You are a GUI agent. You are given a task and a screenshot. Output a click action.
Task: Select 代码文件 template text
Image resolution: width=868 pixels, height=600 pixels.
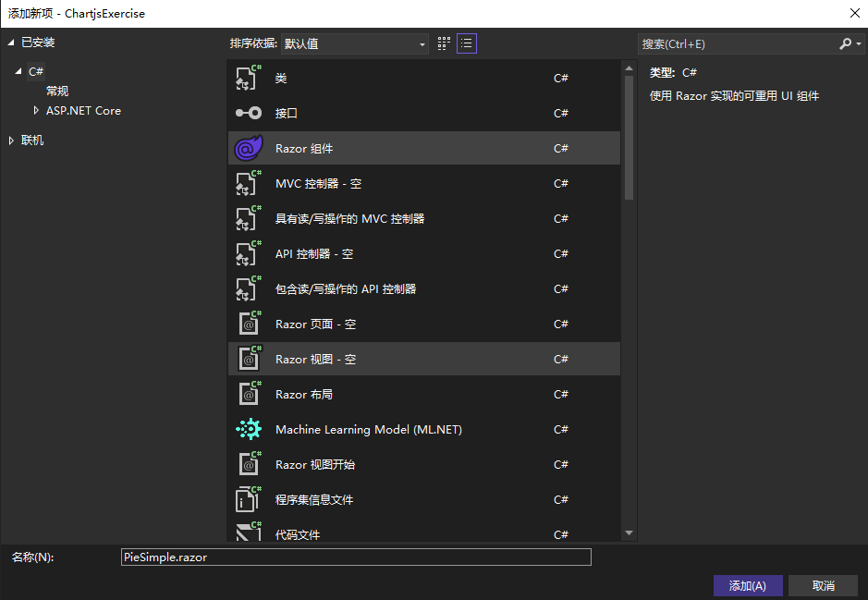tap(298, 534)
